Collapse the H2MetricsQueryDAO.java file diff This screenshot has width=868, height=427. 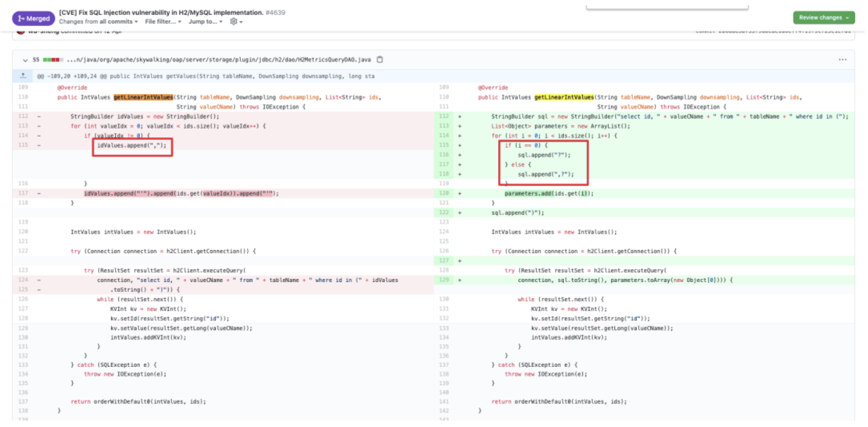[x=25, y=60]
